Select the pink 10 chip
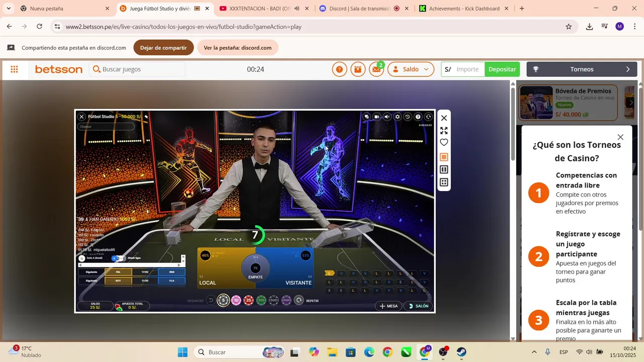644x362 pixels. [236, 301]
